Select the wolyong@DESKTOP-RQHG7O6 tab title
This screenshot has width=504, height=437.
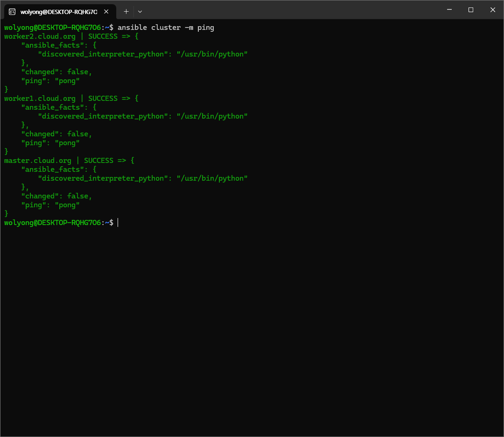(x=58, y=12)
